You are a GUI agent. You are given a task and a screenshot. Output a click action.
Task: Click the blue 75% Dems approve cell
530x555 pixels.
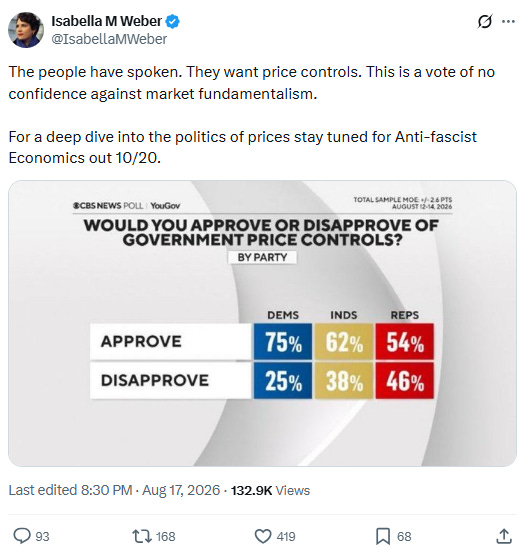click(x=283, y=342)
